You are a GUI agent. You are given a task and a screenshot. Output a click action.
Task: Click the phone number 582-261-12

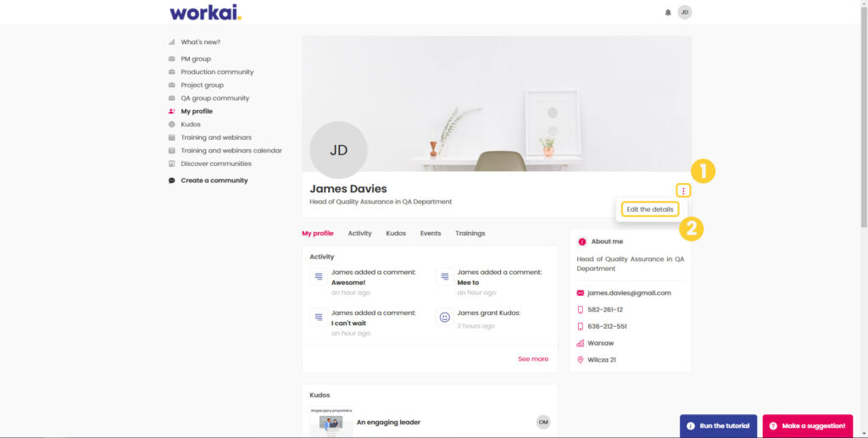(x=605, y=310)
